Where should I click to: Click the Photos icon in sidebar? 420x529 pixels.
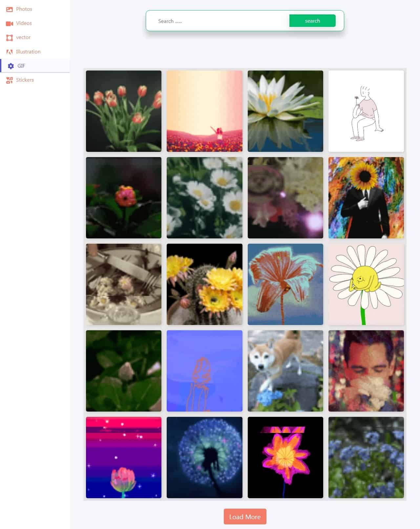10,9
